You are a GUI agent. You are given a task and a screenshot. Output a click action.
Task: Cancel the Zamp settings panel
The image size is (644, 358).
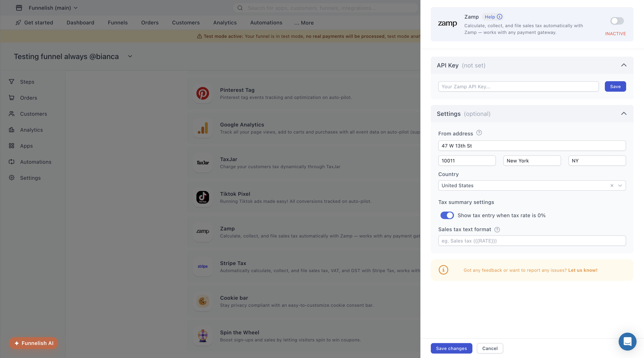[490, 348]
